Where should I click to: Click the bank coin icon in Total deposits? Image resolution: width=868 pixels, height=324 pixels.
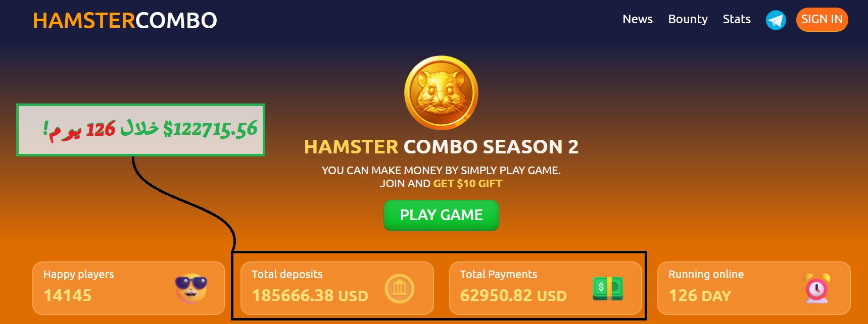(399, 288)
